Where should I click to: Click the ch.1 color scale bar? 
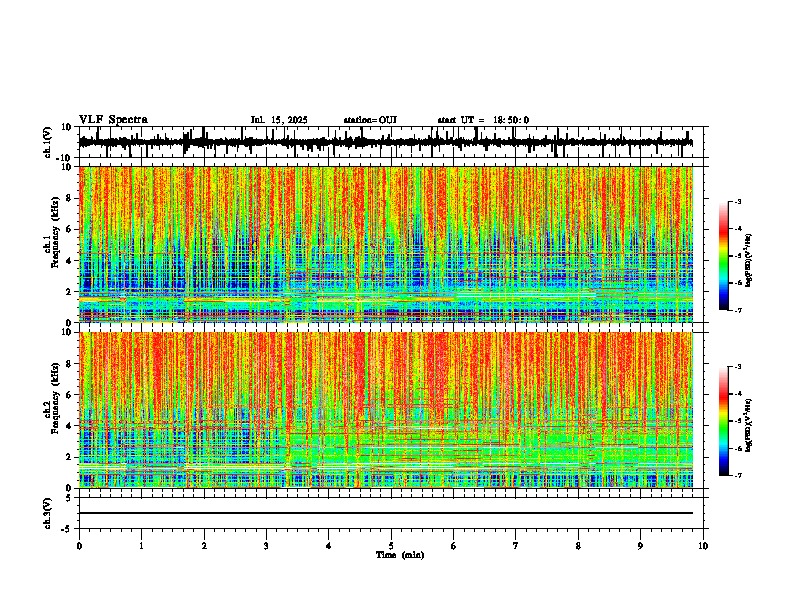[723, 256]
